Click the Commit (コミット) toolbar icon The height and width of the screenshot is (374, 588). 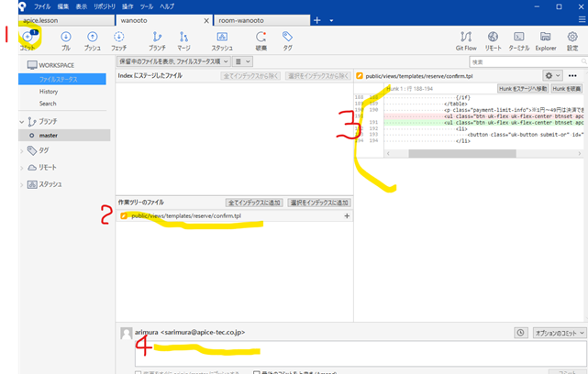(28, 37)
